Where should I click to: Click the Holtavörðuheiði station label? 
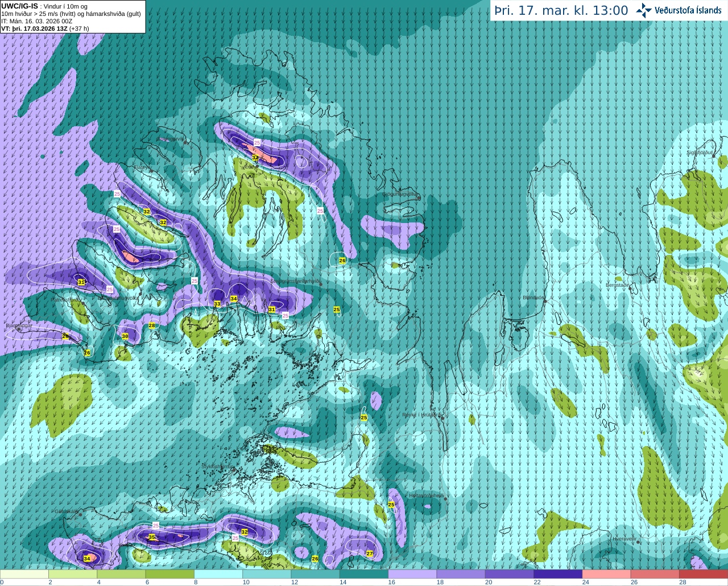(x=426, y=496)
